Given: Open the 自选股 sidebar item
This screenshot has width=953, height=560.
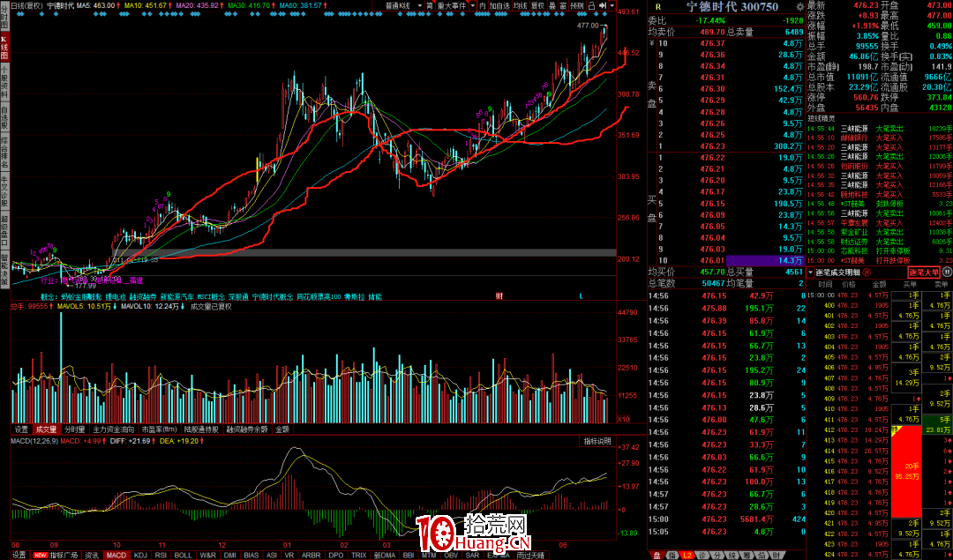Looking at the screenshot, I should coord(4,116).
